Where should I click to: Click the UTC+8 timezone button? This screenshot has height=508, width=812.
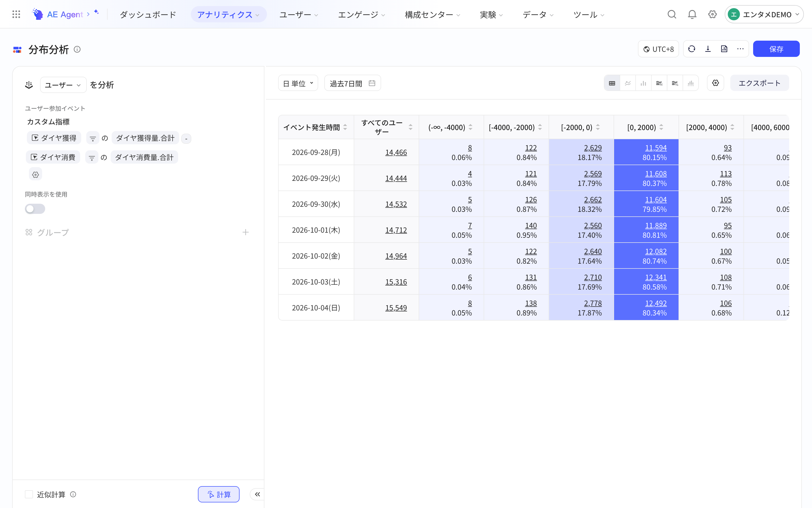pyautogui.click(x=658, y=49)
